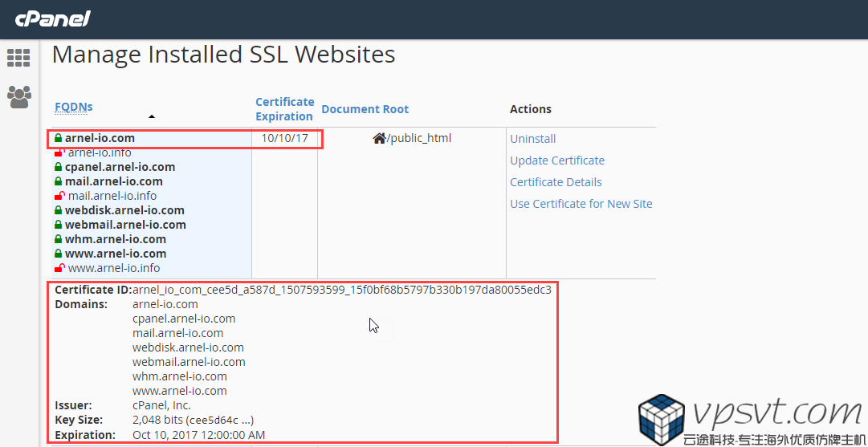
Task: Click the cpanel.arnel-io.com FQDN entry
Action: point(120,167)
